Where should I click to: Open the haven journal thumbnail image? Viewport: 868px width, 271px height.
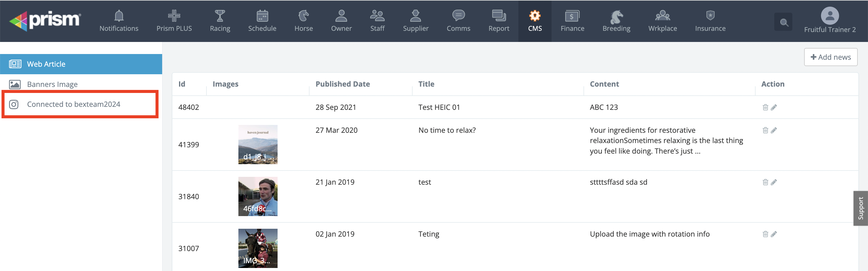258,145
